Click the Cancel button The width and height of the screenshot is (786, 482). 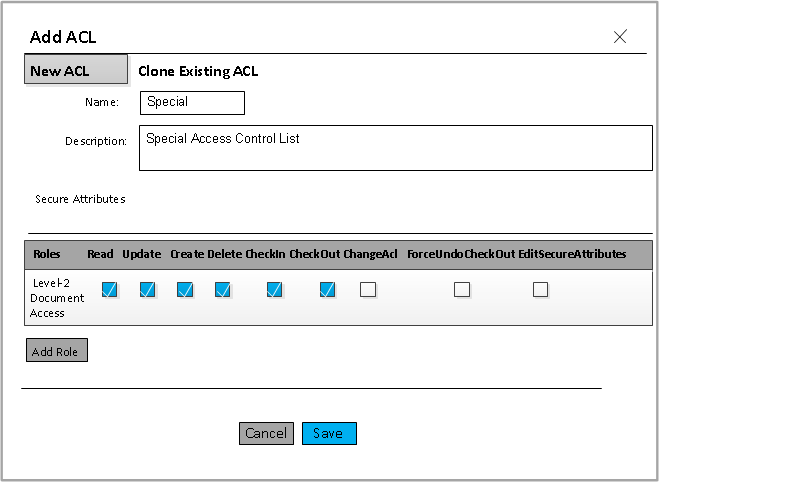click(266, 433)
